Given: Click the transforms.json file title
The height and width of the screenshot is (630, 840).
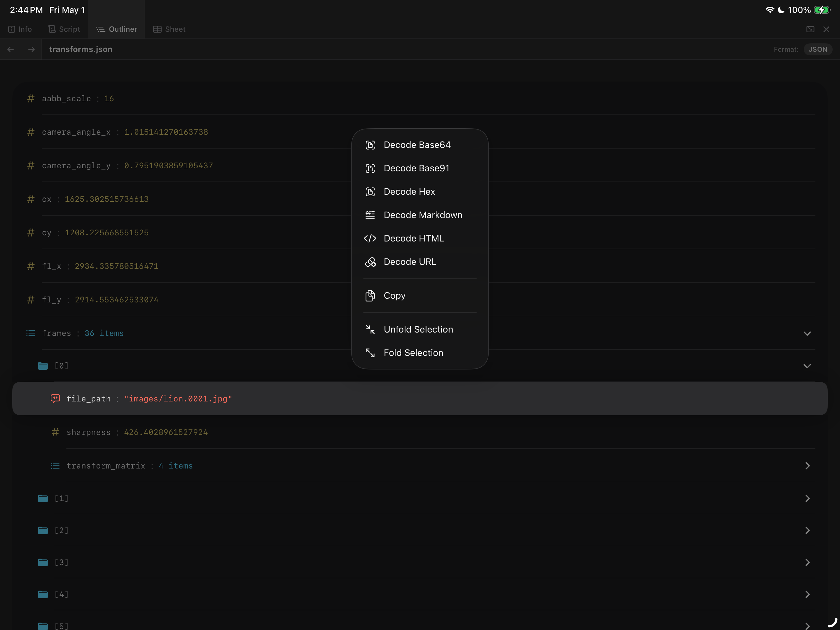Looking at the screenshot, I should 81,50.
